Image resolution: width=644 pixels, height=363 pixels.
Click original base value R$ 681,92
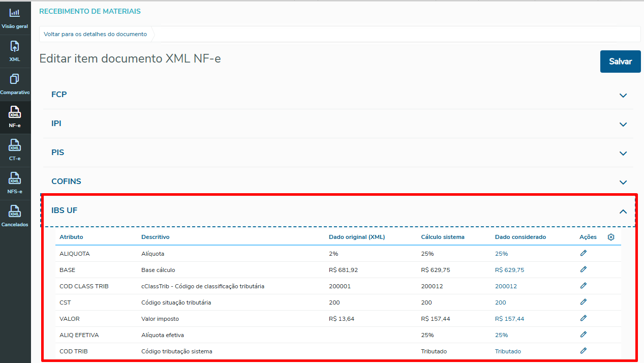344,270
